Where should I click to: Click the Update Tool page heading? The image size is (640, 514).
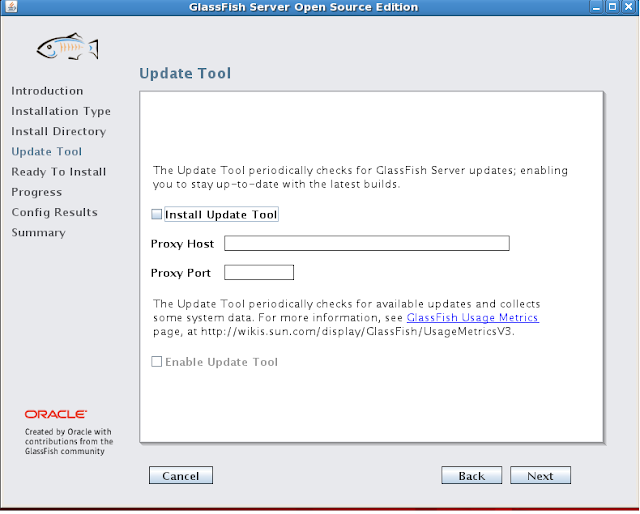[185, 73]
